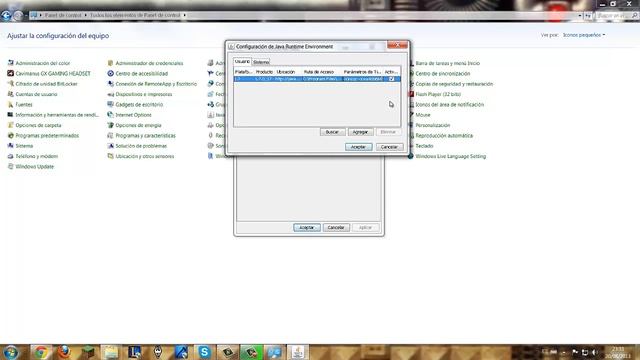The image size is (640, 360).
Task: Click the Agregar button
Action: point(360,132)
